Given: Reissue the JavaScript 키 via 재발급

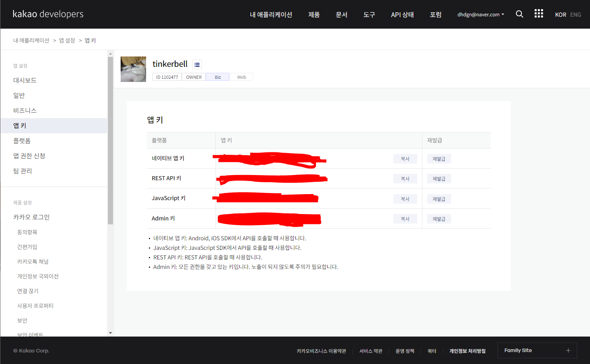Looking at the screenshot, I should 439,199.
